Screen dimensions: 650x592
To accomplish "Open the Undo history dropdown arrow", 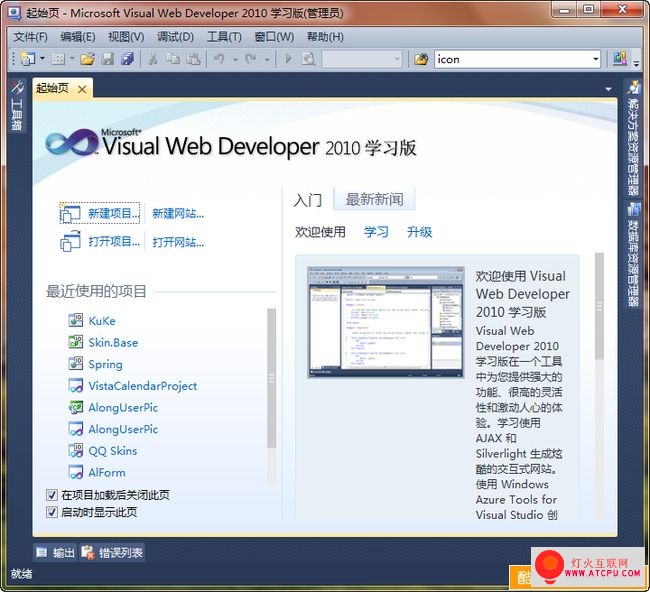I will [235, 60].
